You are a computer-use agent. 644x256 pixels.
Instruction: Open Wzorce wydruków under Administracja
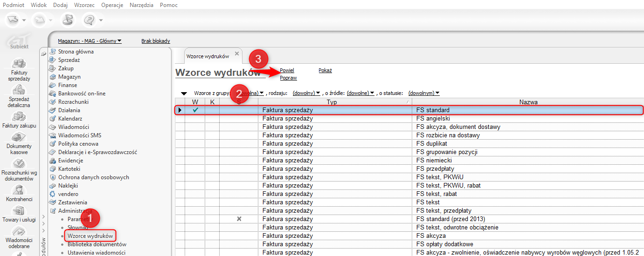coord(90,236)
